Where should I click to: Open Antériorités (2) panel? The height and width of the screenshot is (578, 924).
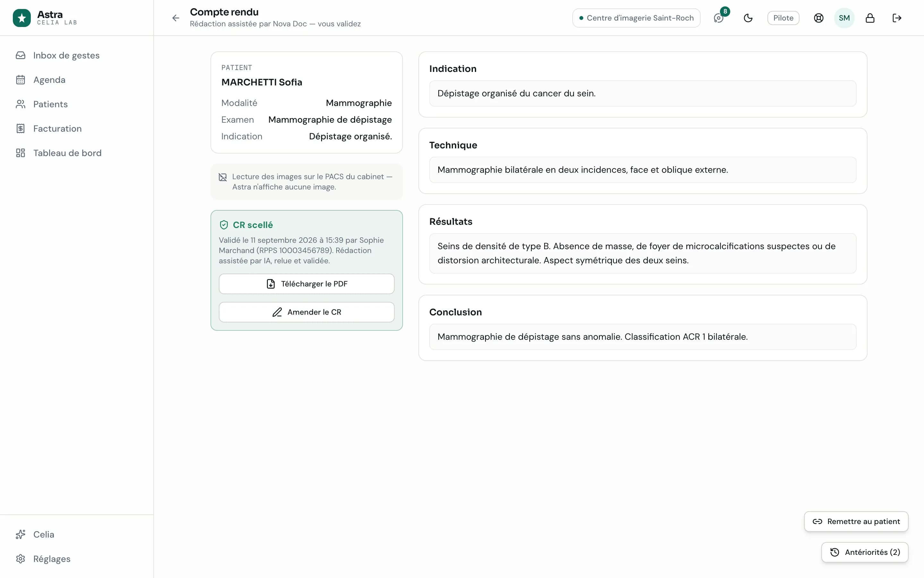(865, 552)
